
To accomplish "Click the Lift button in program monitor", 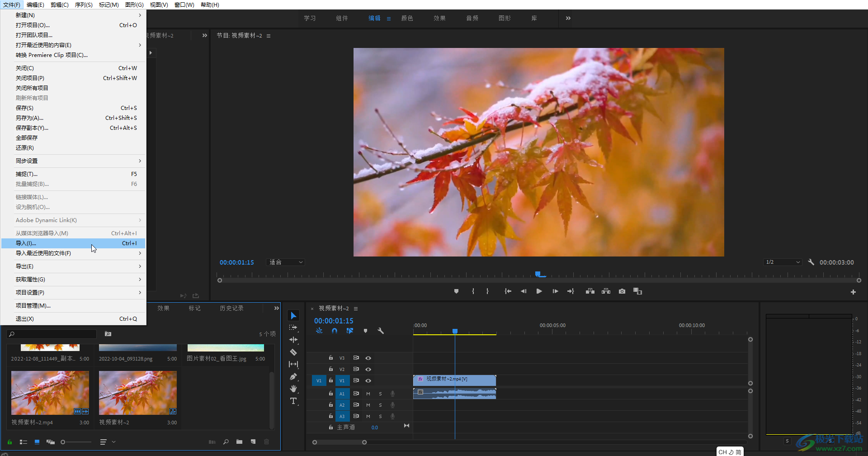I will [x=590, y=291].
